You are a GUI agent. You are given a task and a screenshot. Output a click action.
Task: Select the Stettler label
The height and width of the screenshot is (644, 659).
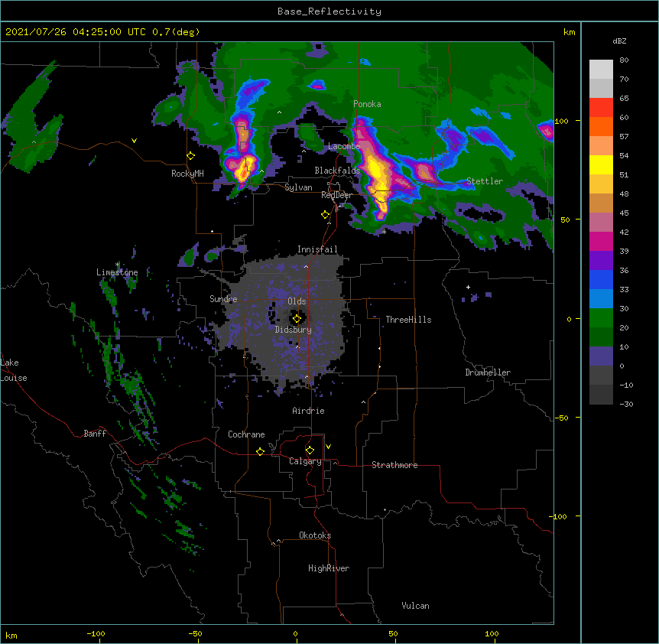tap(485, 181)
